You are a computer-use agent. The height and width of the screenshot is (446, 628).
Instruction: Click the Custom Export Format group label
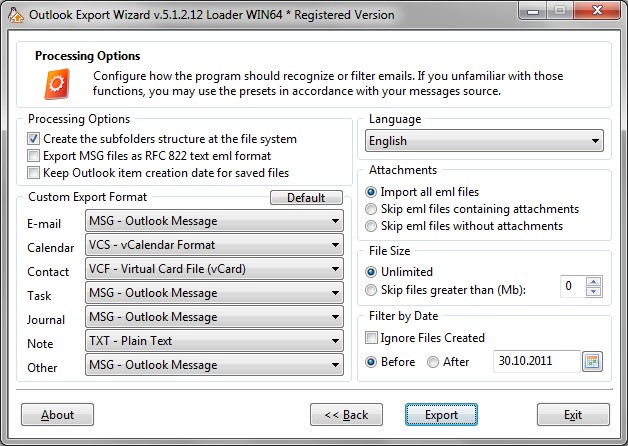tap(88, 197)
